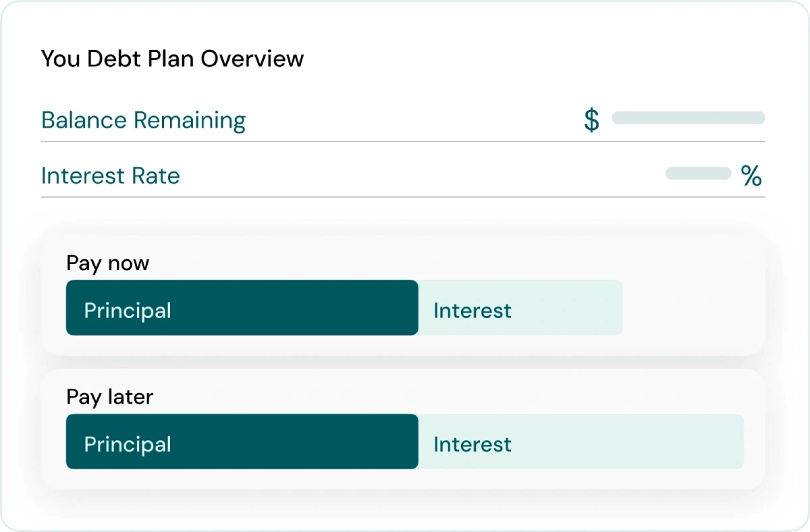Click divider line below Balance Remaining row
Viewport: 810px width, 532px height.
coord(403,142)
